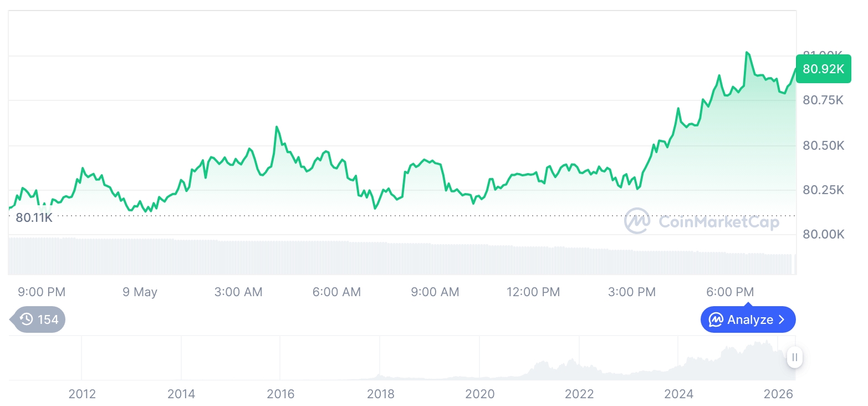Select the green 80.92K current price tag

(823, 69)
